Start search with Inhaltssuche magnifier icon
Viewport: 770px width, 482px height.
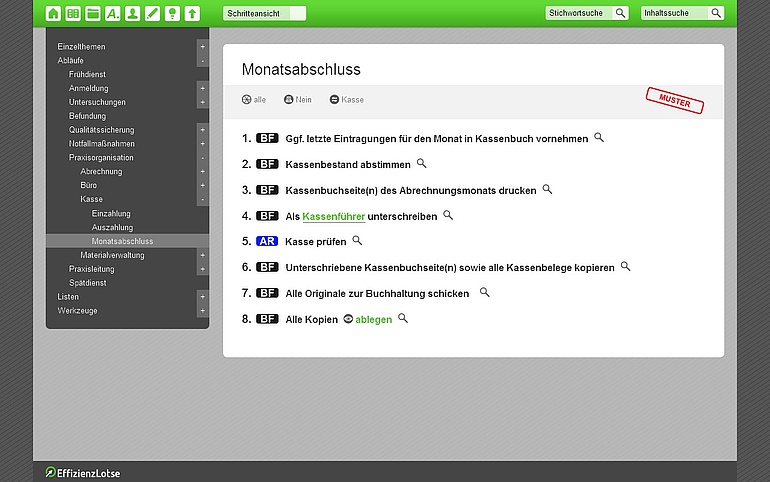coord(716,13)
